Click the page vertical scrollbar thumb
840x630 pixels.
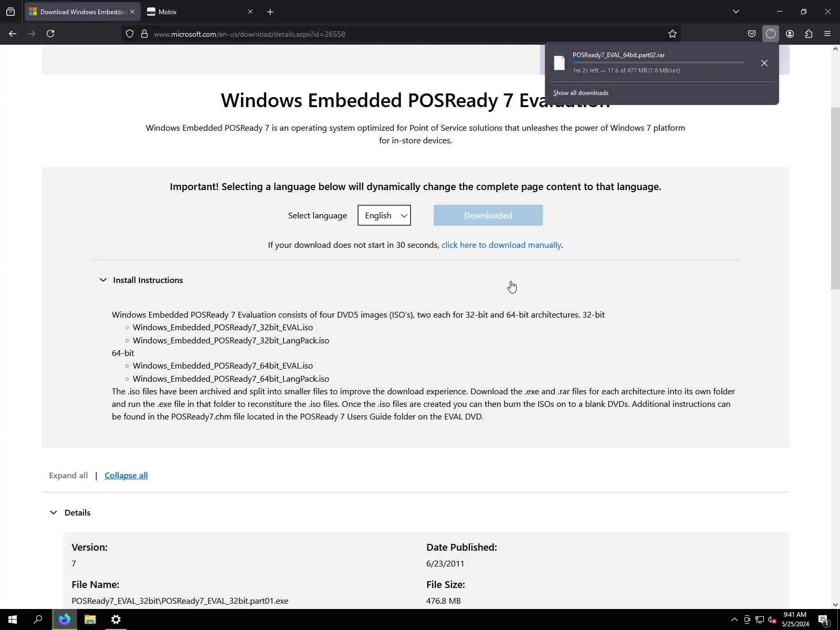tap(835, 197)
